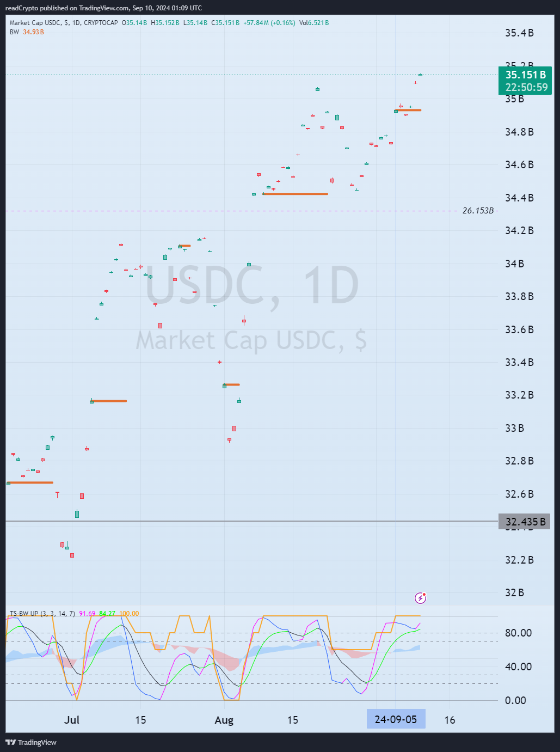The width and height of the screenshot is (560, 752).
Task: Select the dashed line label 26.153B
Action: click(478, 211)
